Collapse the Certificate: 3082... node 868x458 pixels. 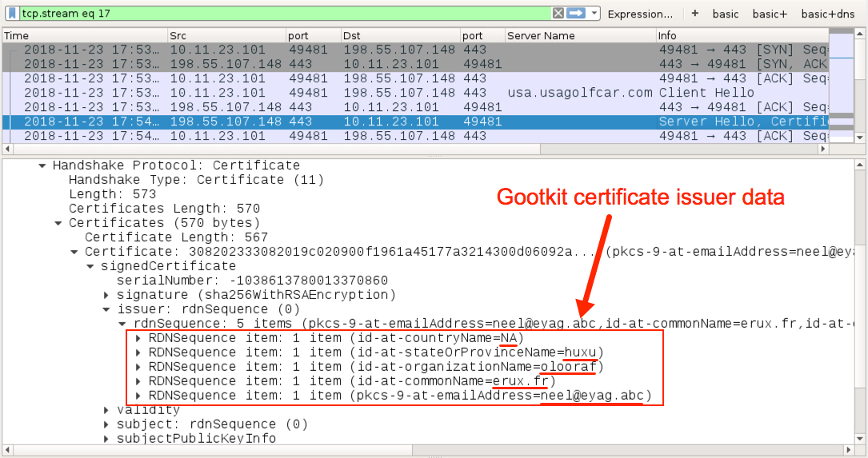click(74, 252)
